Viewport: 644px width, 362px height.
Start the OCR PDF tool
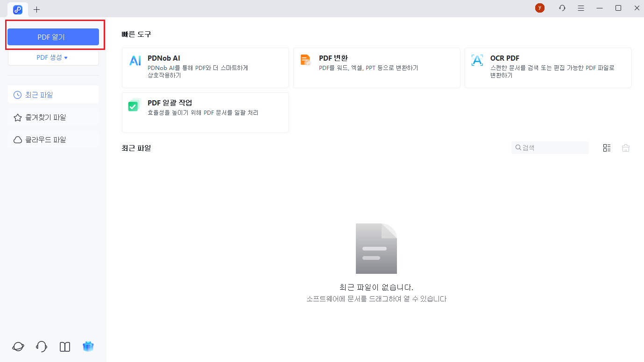(x=548, y=68)
